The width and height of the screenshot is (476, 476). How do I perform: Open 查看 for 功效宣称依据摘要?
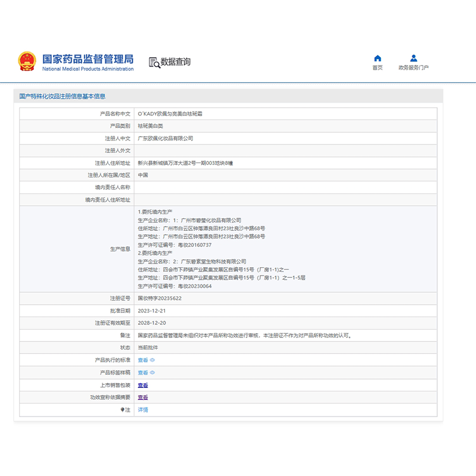click(x=143, y=397)
